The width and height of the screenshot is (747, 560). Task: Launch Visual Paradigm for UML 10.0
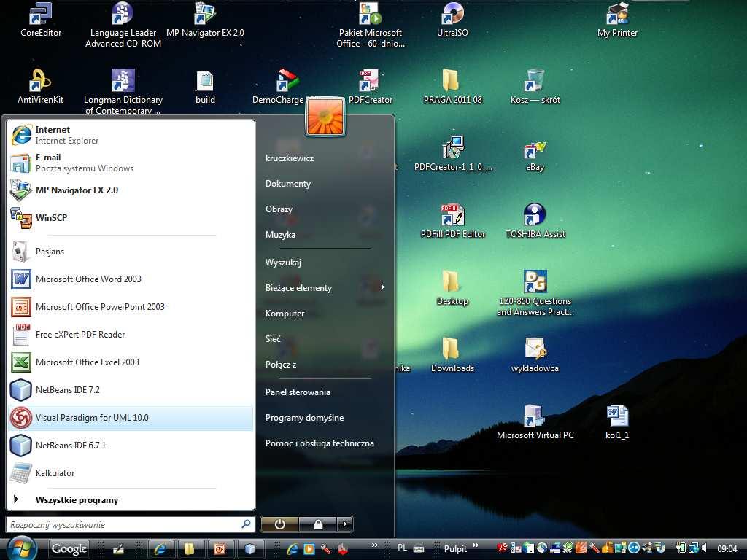[131, 418]
